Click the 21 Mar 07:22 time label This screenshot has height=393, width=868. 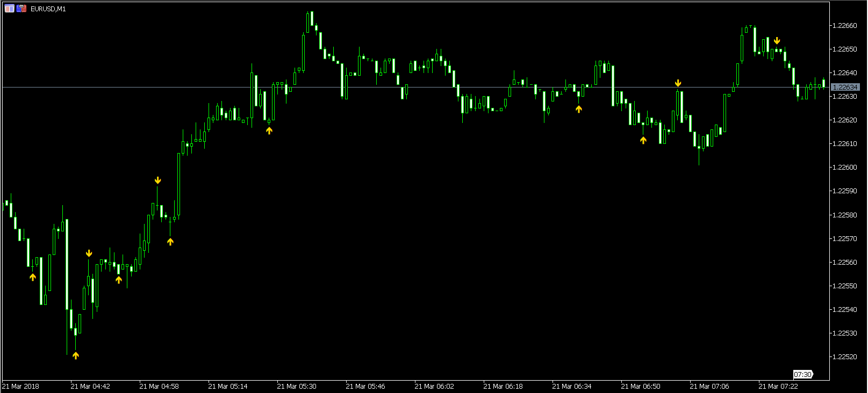(x=778, y=386)
